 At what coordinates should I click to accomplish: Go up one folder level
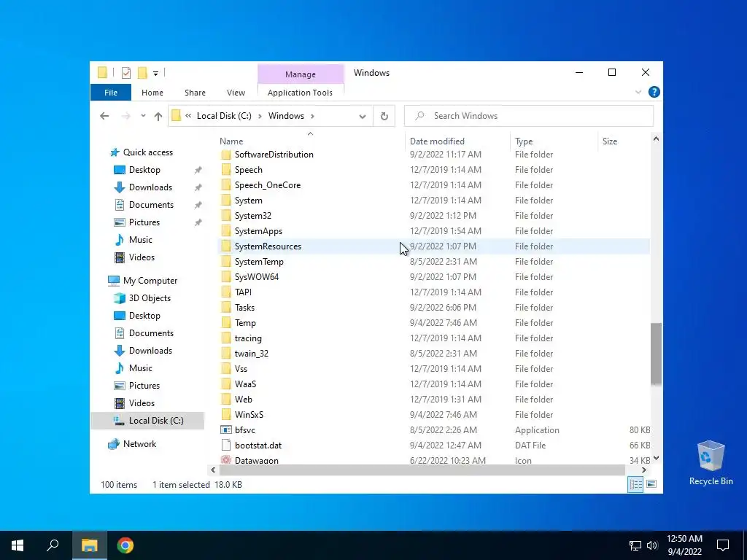(x=158, y=116)
